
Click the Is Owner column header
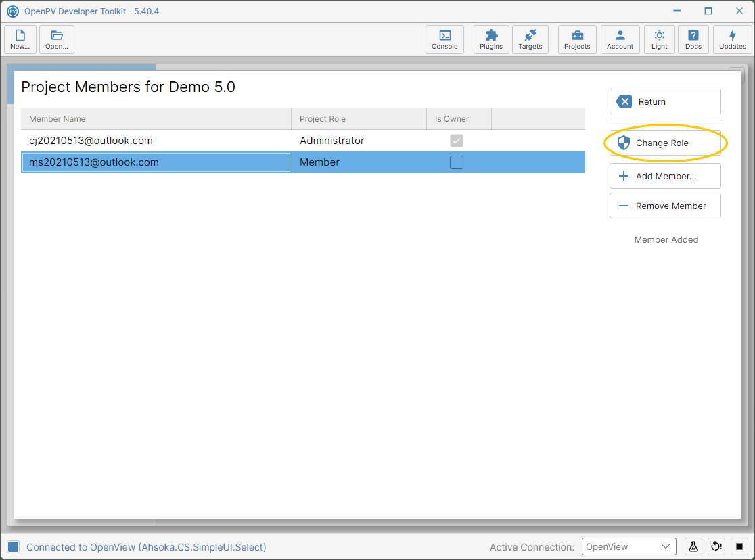(x=459, y=119)
